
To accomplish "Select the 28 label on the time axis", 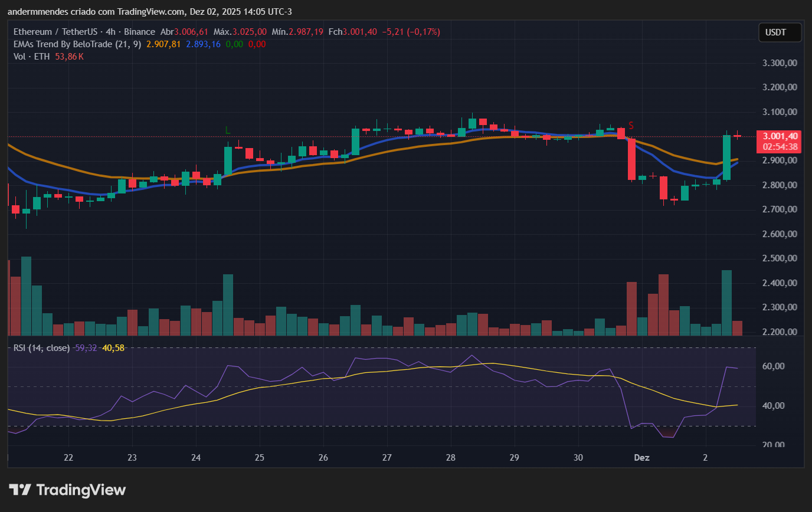I will point(450,458).
